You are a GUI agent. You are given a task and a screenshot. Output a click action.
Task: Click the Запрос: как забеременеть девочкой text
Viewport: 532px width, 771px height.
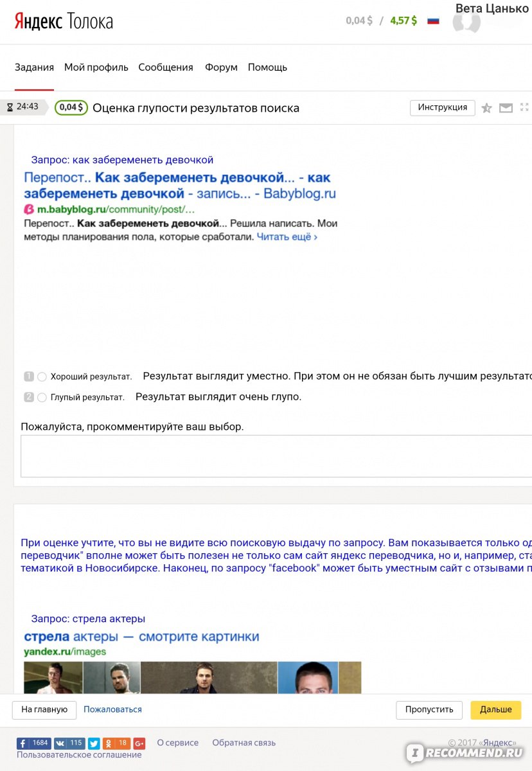coord(122,160)
